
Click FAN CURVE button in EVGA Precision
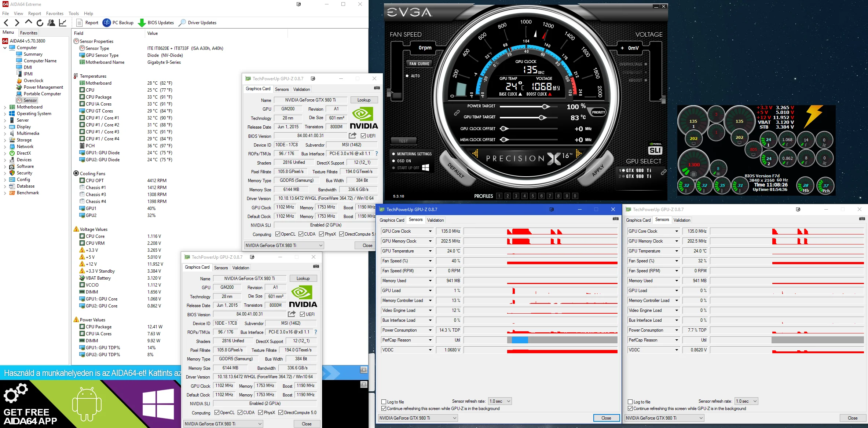(419, 64)
